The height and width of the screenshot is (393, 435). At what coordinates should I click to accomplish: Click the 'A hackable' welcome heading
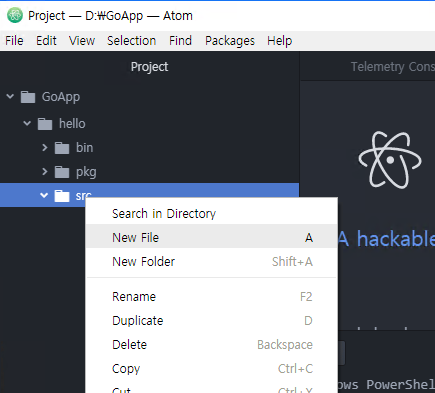(387, 239)
